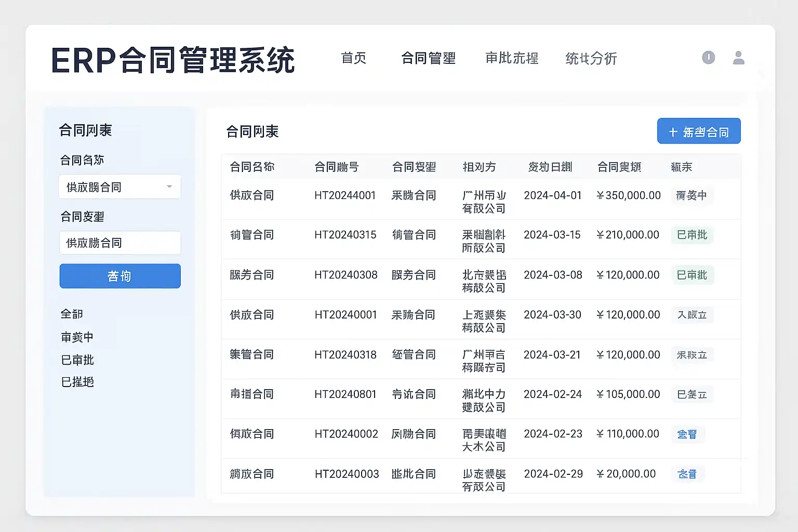
Task: Click the blue status link for HT20240003
Action: tap(687, 474)
